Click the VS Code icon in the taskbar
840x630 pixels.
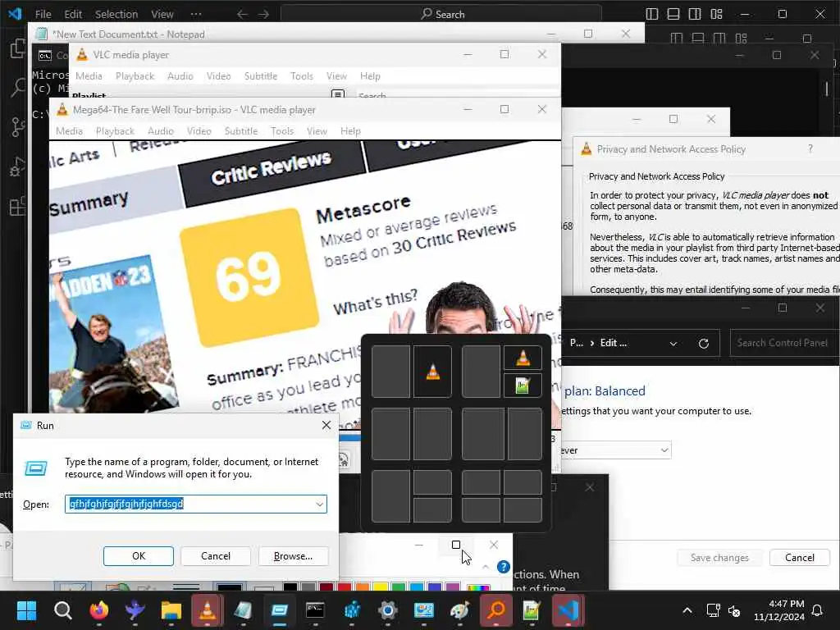pyautogui.click(x=568, y=610)
